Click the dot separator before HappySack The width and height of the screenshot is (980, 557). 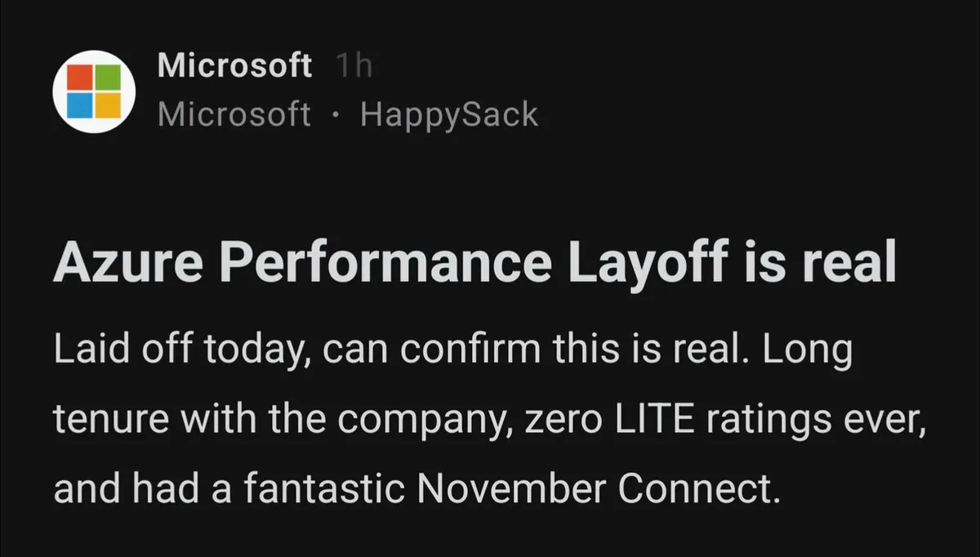coord(336,114)
